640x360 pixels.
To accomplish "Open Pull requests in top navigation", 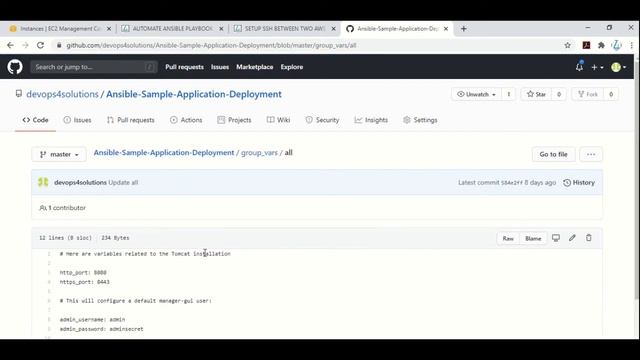I will tap(184, 67).
